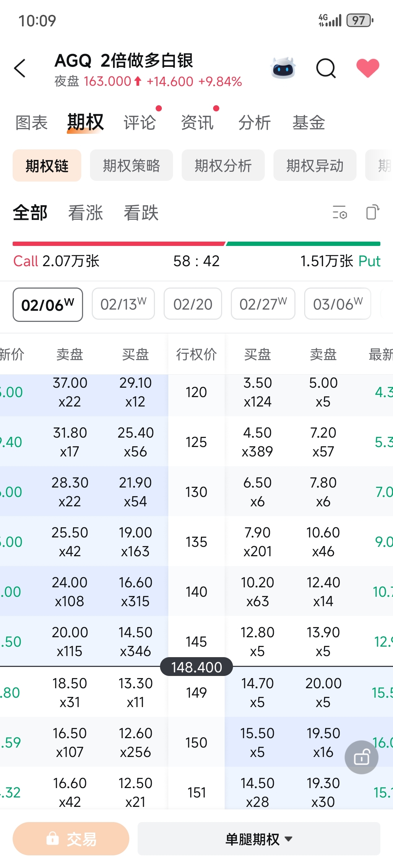Tap the rotate screen icon
The height and width of the screenshot is (868, 393).
pos(372,212)
